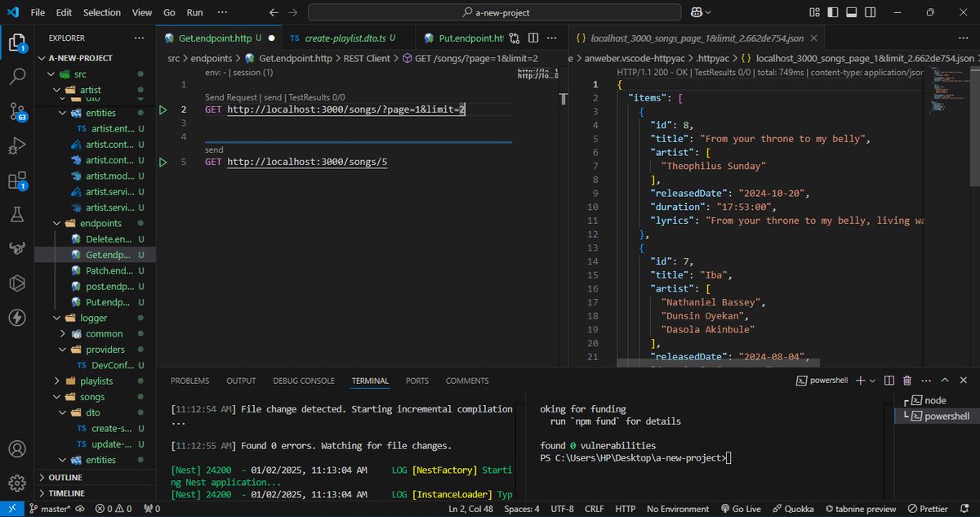Click the Split Editor Right icon
The height and width of the screenshot is (517, 980).
click(533, 38)
